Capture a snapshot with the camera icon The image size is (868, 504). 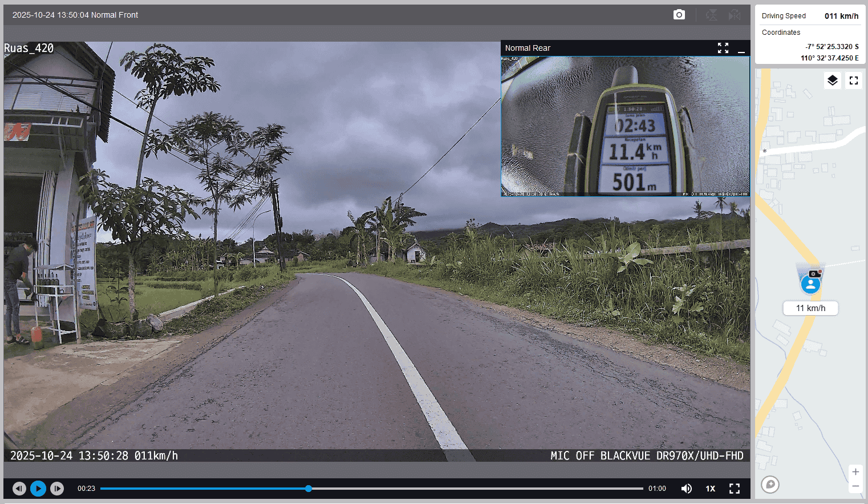[679, 15]
